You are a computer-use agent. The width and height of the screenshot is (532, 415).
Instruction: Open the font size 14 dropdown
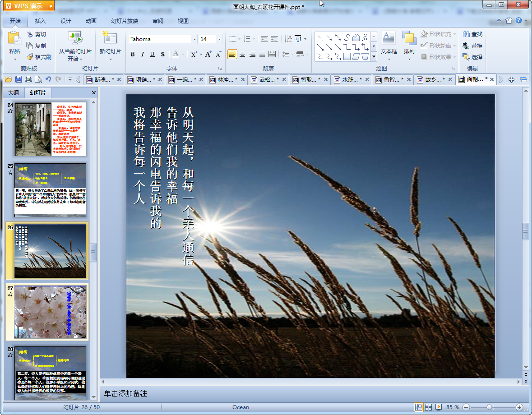pos(219,39)
